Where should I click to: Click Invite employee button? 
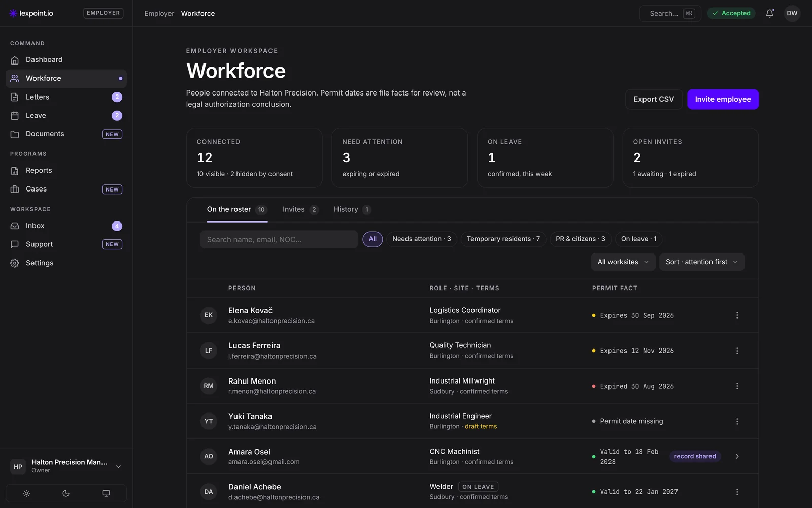(723, 99)
